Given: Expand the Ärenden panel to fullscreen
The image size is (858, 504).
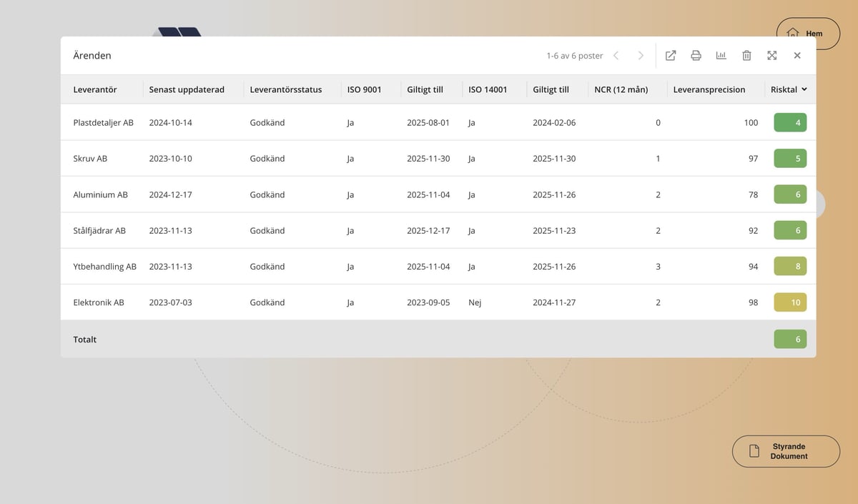Looking at the screenshot, I should (x=772, y=56).
